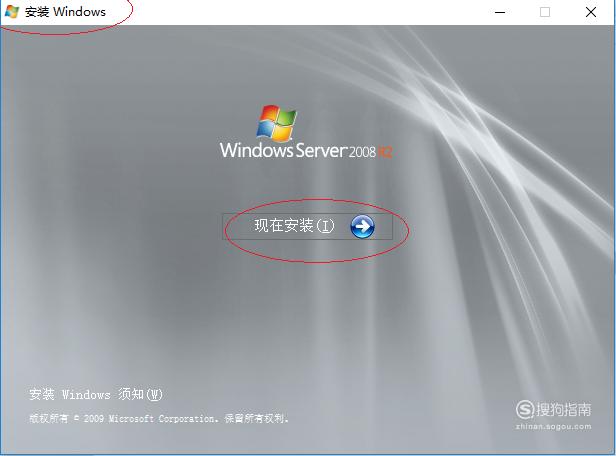Click the Windows Server 2008 R2 logo text
The image size is (616, 456).
coord(306,150)
